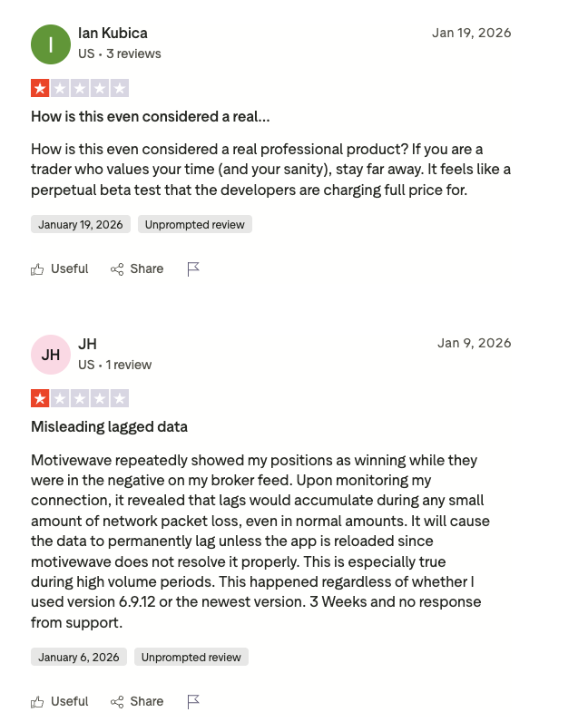Click the 'Unprompted review' badge beside January 19, 2026
Image resolution: width=588 pixels, height=722 pixels.
pos(195,224)
